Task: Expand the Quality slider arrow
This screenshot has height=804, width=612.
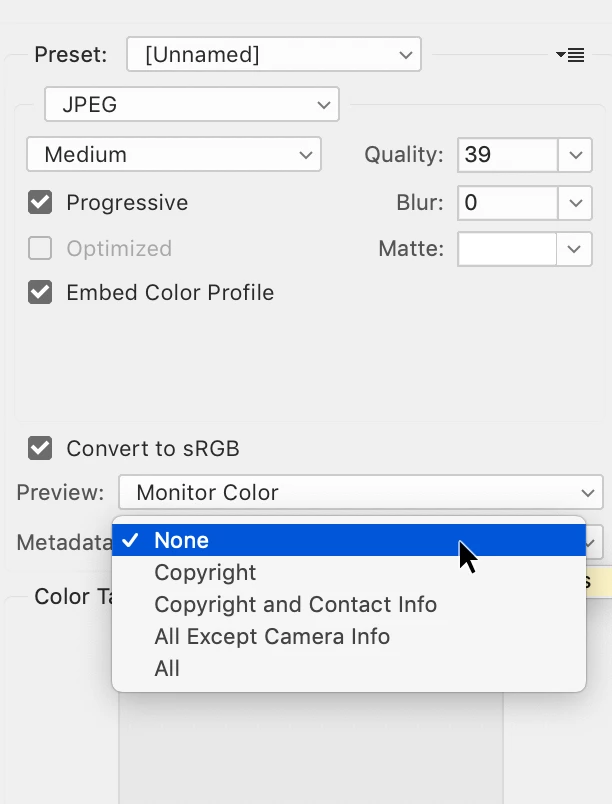Action: [575, 154]
